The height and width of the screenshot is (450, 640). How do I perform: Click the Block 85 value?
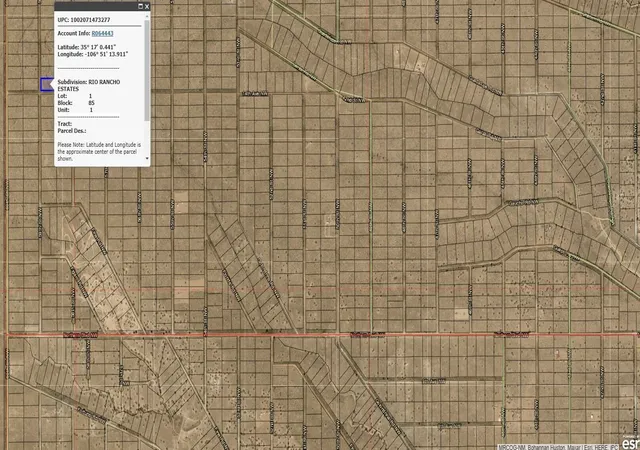tap(91, 103)
